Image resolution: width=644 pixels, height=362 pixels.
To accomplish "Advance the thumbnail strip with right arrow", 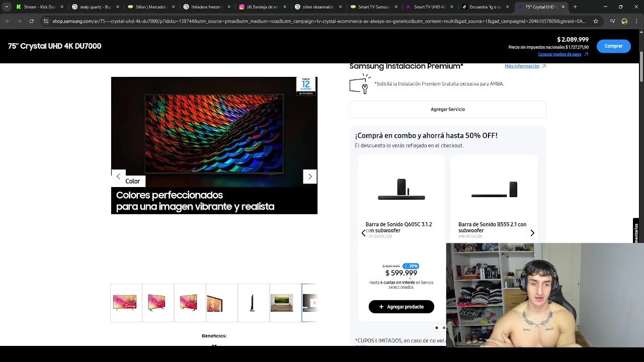I will pos(314,303).
